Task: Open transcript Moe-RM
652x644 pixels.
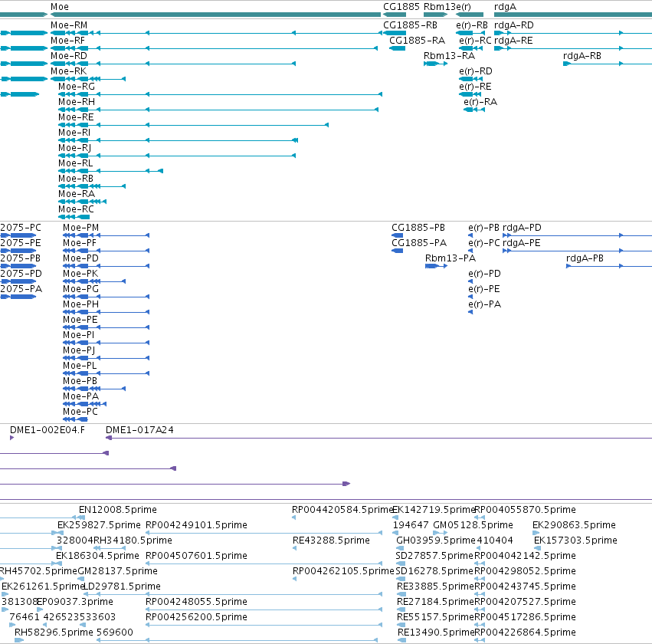Action: pyautogui.click(x=69, y=25)
